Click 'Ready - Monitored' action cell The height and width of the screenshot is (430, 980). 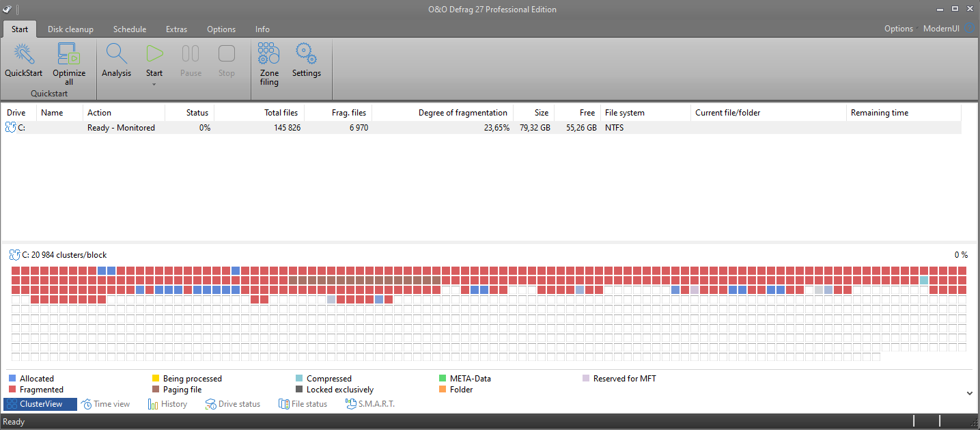coord(121,128)
